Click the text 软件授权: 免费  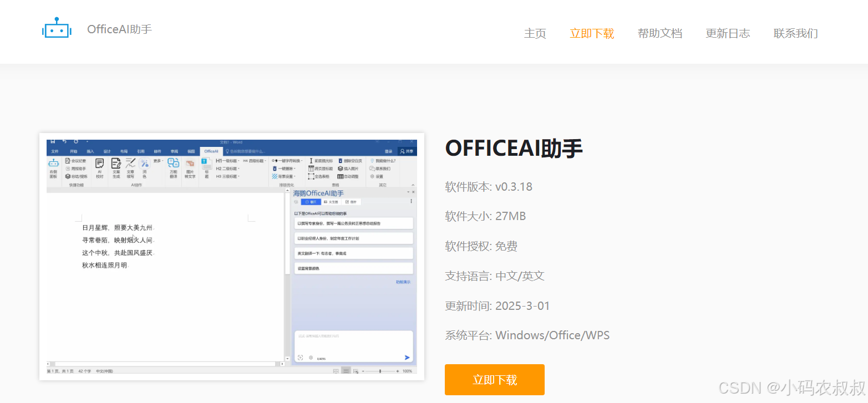click(481, 246)
